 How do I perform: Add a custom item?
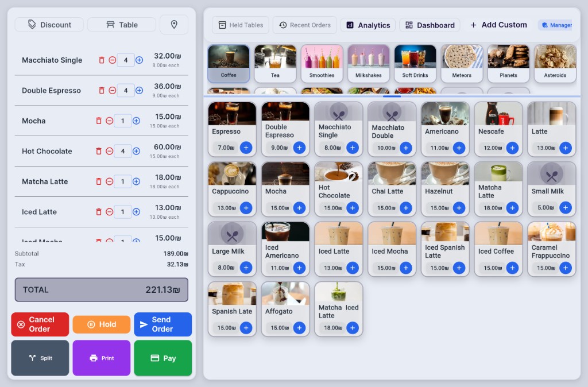tap(498, 25)
